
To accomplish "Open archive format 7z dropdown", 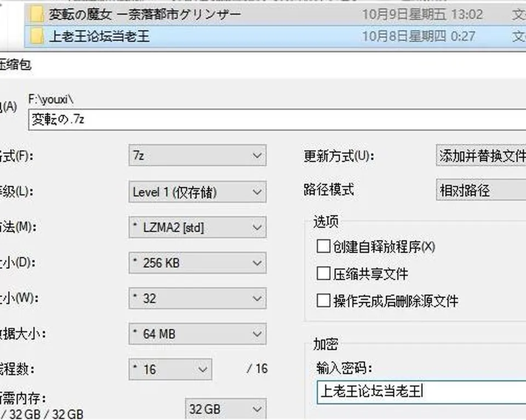I will (198, 156).
